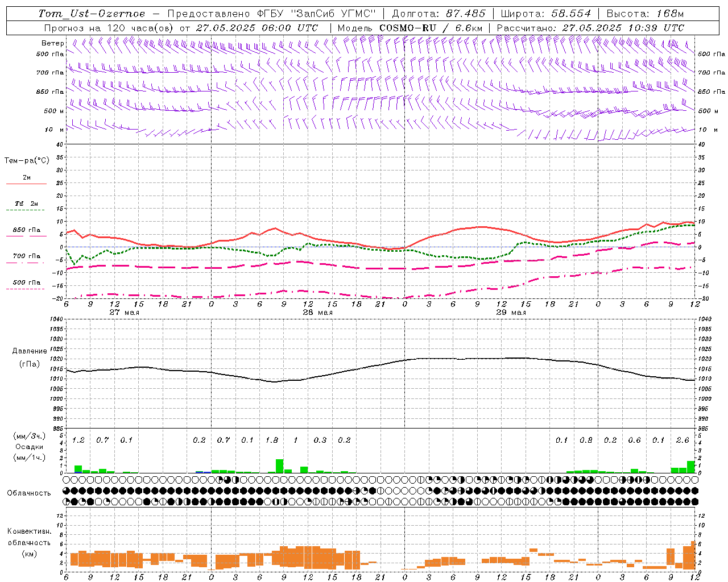Viewport: 728px width, 582px height.
Task: Click the Давление panel label
Action: 30,351
